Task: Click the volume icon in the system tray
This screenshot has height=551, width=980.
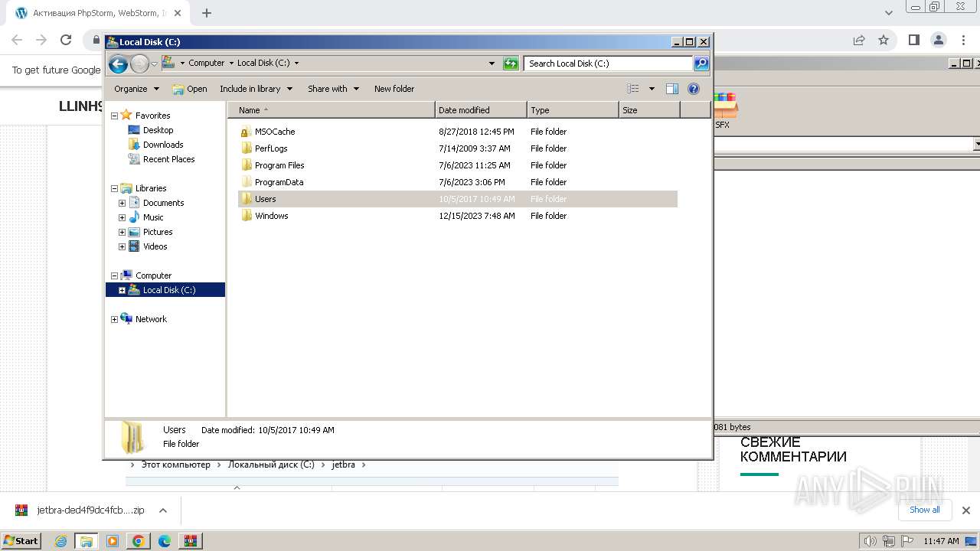Action: tap(871, 541)
